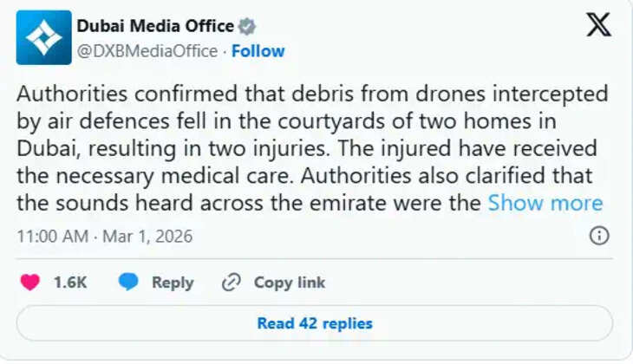Click the chain link copy icon

click(x=231, y=283)
